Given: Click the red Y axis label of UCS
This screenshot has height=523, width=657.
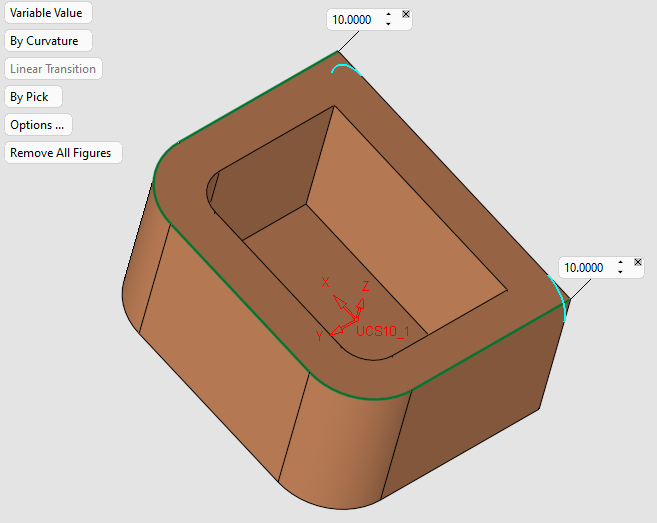Looking at the screenshot, I should [x=319, y=337].
